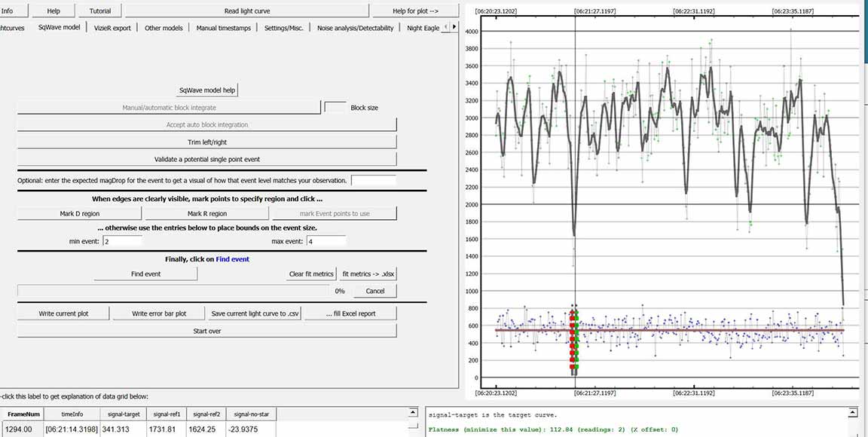Screen dimensions: 868x437
Task: Open the Noise analysis/Detectability tab
Action: tap(355, 27)
